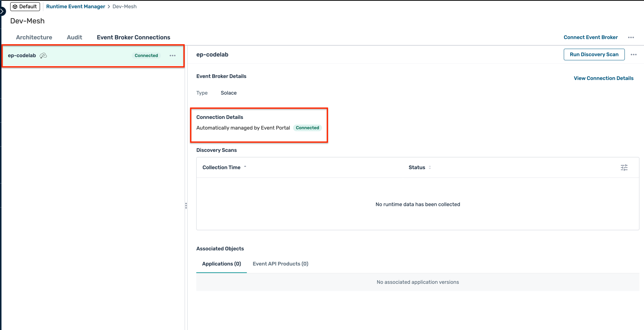Expand the left navigation sidebar arrow
The image size is (644, 330).
tap(2, 11)
